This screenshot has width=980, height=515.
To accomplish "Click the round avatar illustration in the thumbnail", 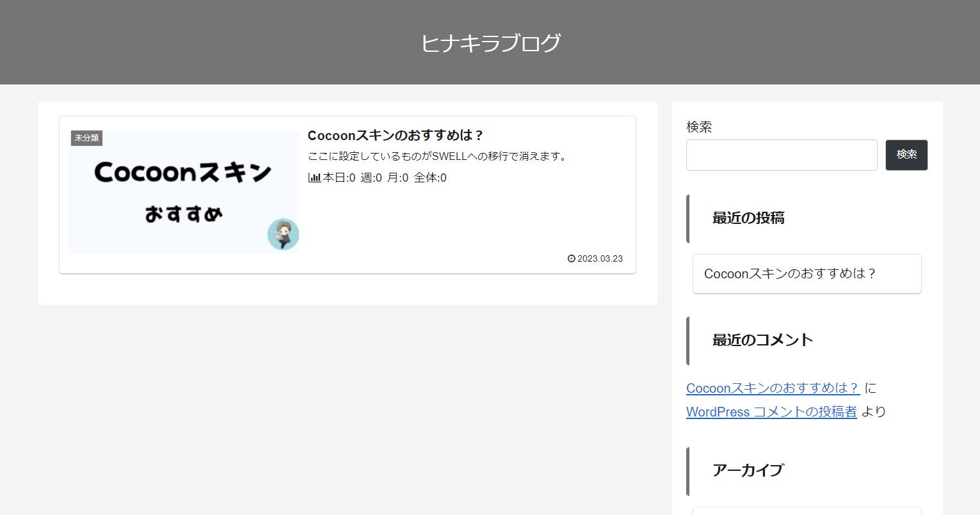I will 283,234.
